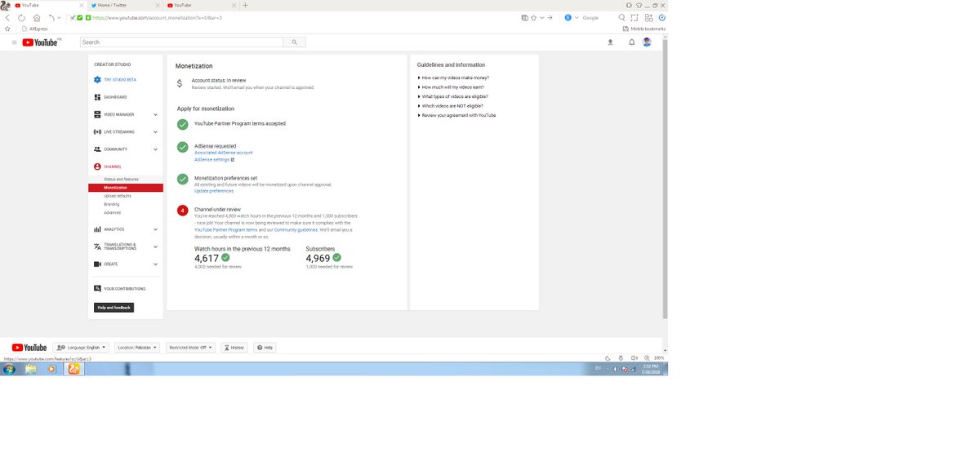Open the Restricted Mode: Off dropdown
The image size is (980, 462).
[190, 348]
